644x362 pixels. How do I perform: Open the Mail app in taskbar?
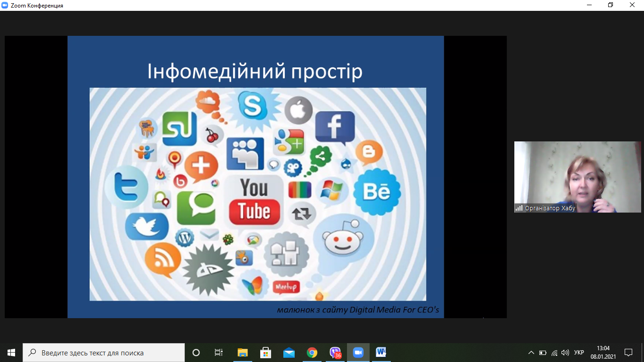coord(289,353)
